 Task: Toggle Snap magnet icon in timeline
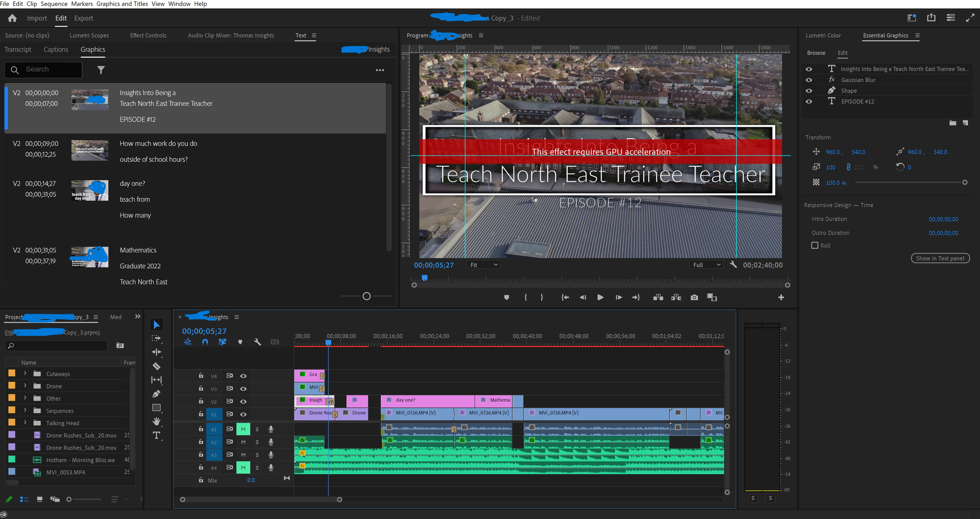click(205, 342)
